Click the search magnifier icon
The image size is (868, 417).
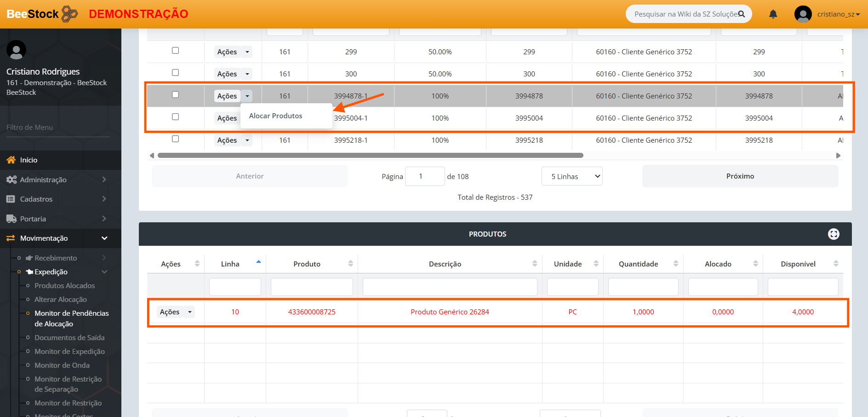(741, 14)
